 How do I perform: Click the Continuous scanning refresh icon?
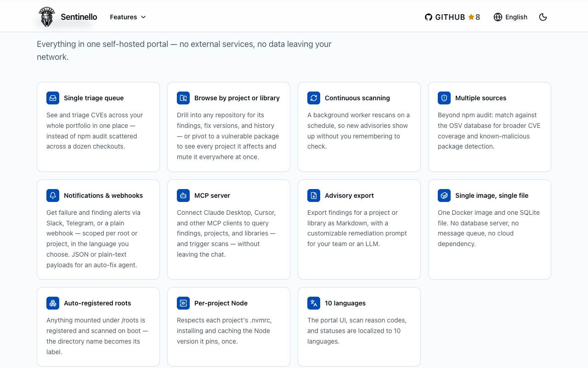tap(314, 98)
